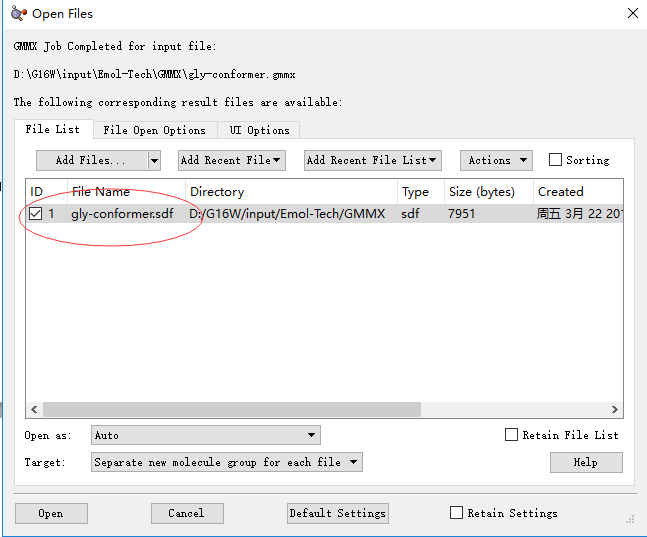This screenshot has height=537, width=647.
Task: Open the Target combo box
Action: [x=226, y=462]
